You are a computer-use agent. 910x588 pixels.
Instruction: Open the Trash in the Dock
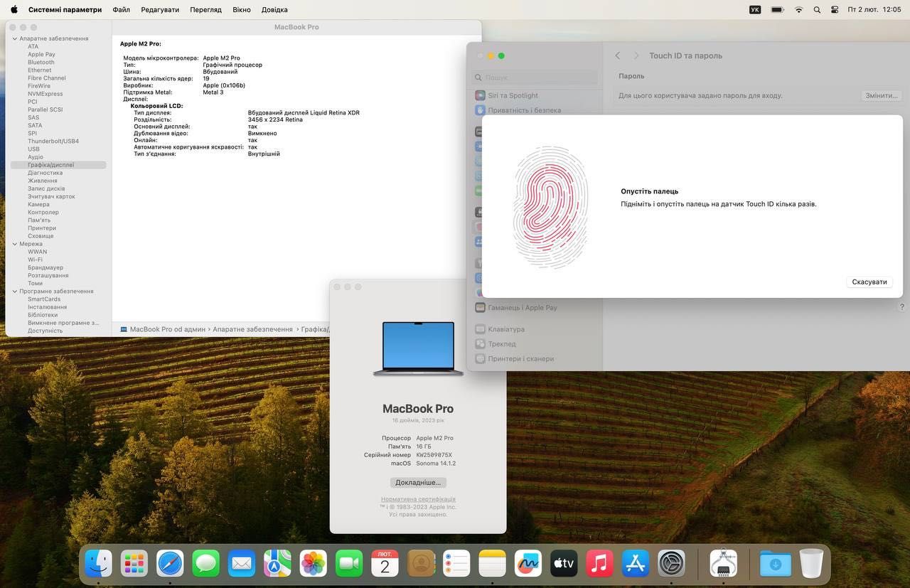pyautogui.click(x=811, y=564)
